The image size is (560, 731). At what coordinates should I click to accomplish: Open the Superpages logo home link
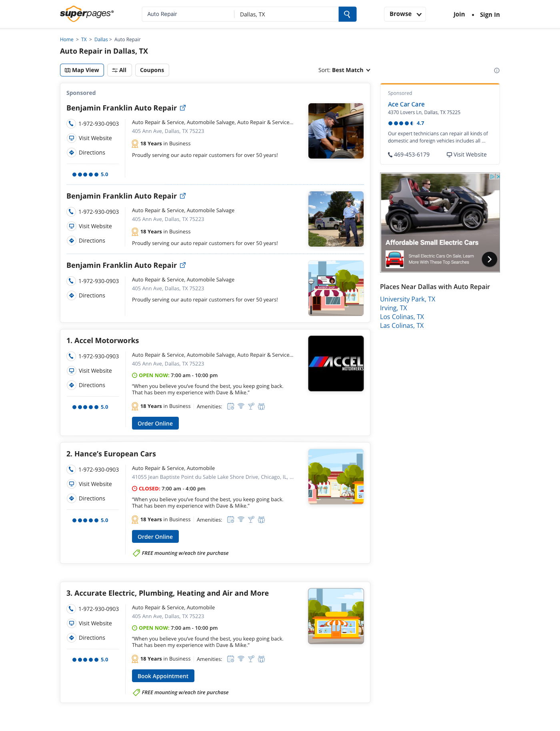pyautogui.click(x=87, y=14)
